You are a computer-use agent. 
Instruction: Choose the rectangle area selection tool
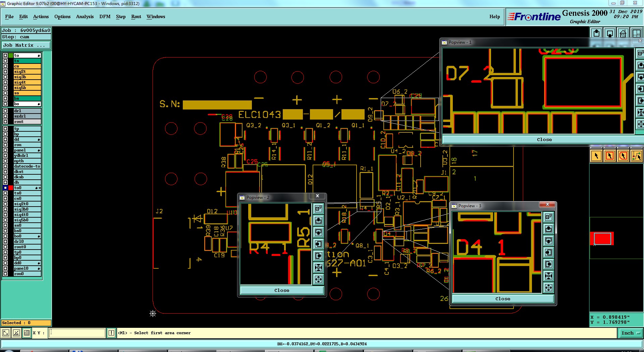pos(610,156)
